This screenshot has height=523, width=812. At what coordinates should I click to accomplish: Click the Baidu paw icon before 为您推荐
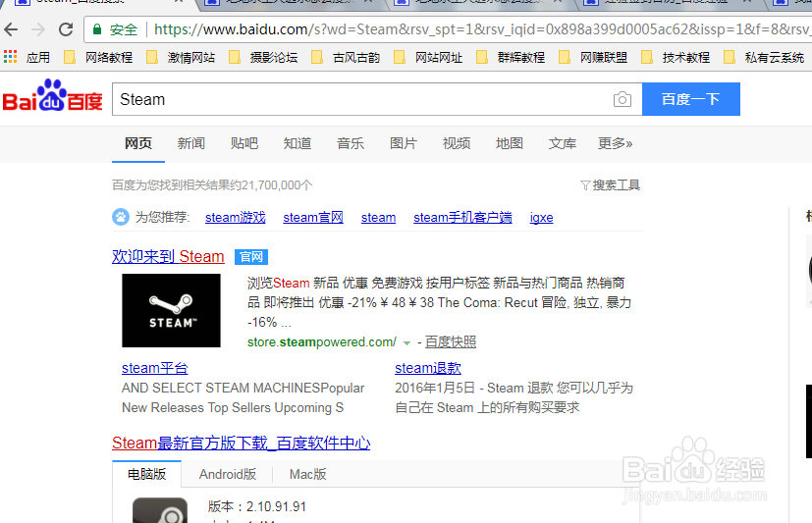(x=121, y=217)
